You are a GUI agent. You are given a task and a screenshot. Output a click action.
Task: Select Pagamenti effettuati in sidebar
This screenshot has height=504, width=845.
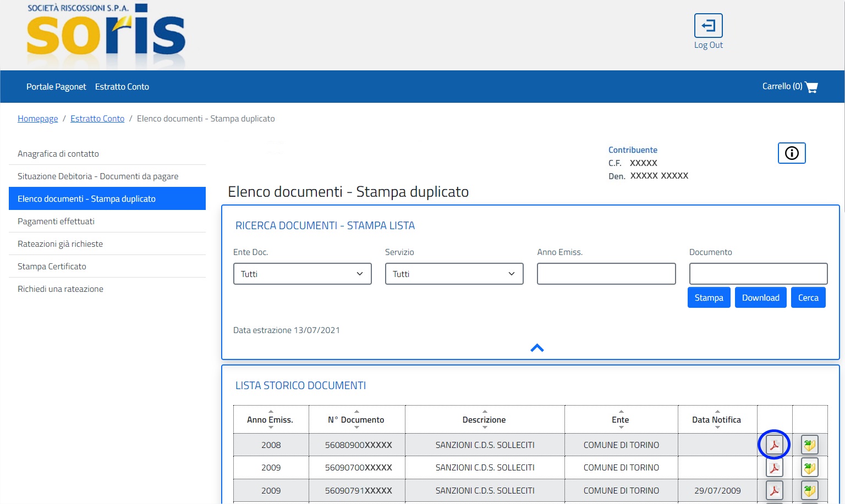click(x=56, y=221)
